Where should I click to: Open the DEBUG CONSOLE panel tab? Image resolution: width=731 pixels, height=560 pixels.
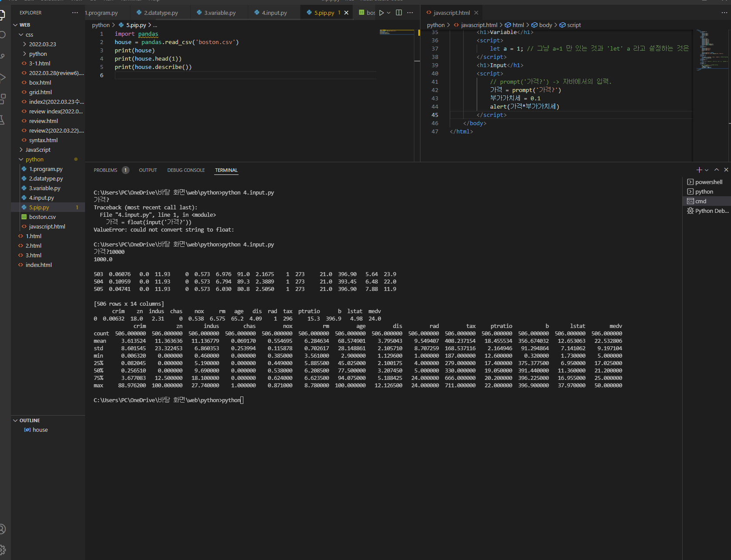[186, 170]
